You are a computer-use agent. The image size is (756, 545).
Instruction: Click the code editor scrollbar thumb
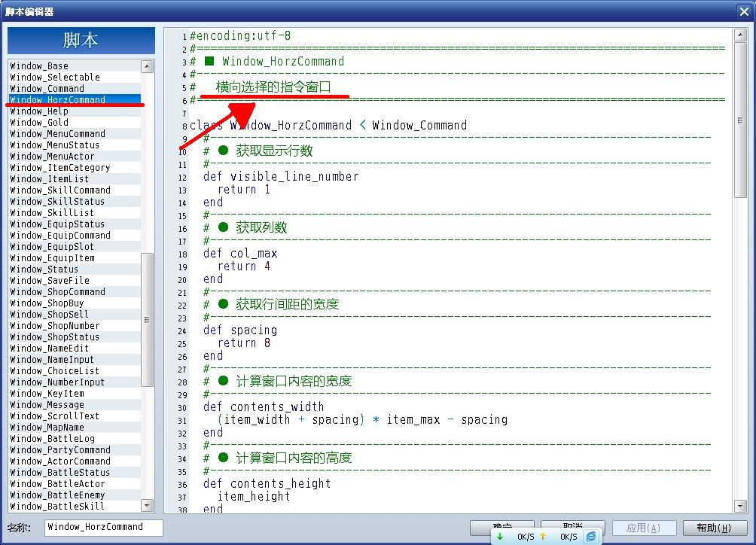point(740,120)
